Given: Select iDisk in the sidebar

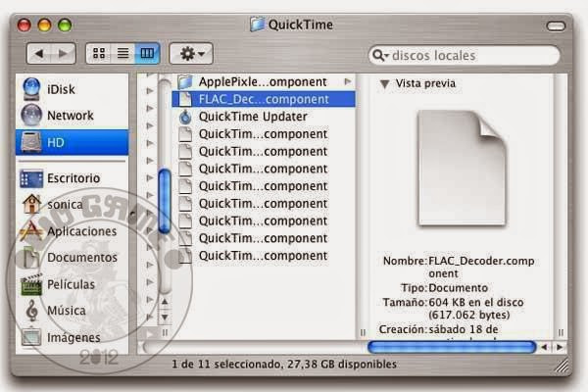Looking at the screenshot, I should tap(72, 89).
